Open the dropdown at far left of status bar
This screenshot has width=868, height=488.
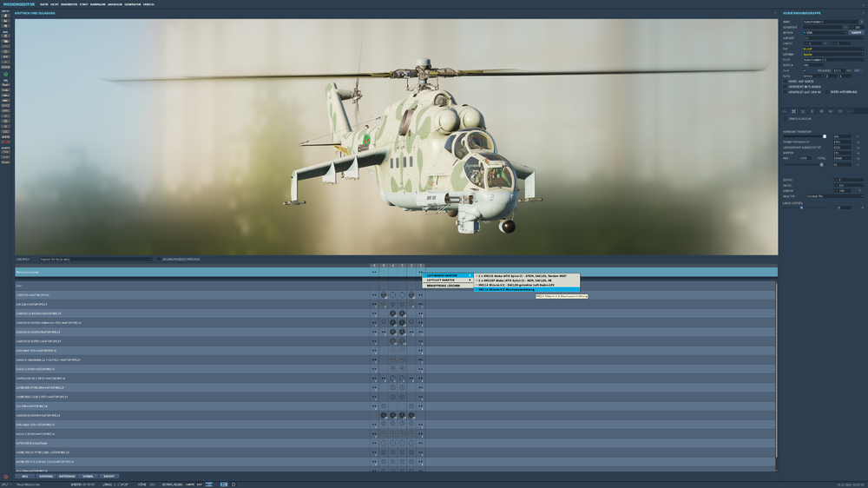(7, 485)
